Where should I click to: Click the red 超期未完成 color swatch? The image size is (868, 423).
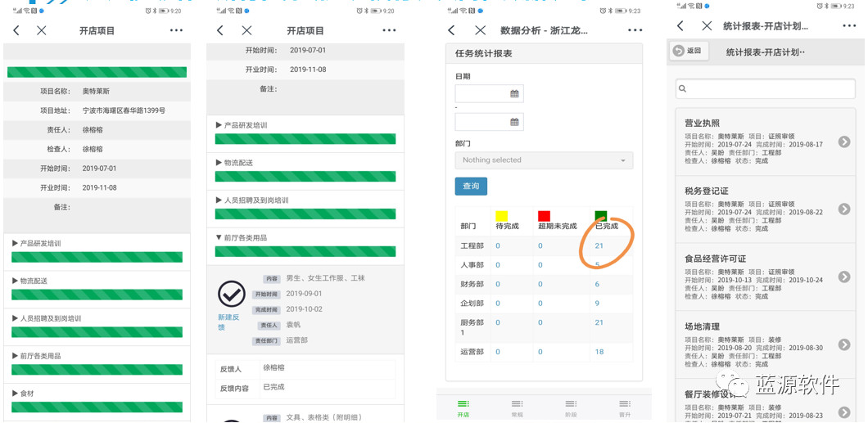tap(544, 216)
